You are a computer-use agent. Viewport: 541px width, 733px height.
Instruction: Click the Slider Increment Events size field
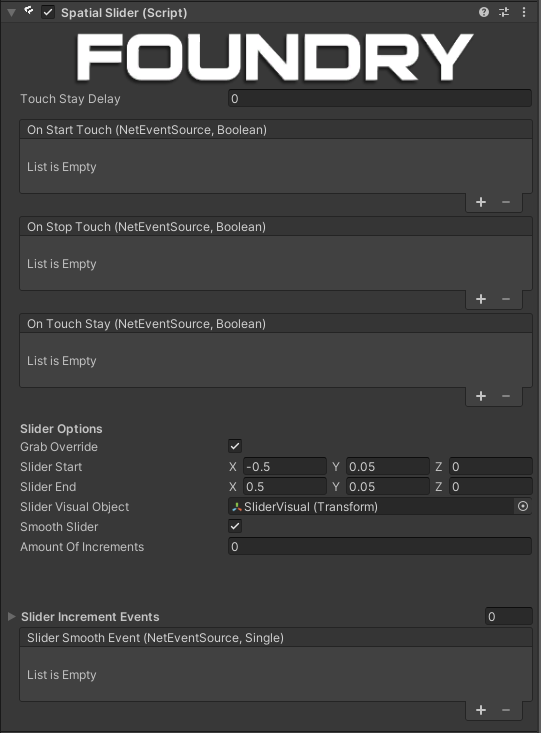point(508,617)
